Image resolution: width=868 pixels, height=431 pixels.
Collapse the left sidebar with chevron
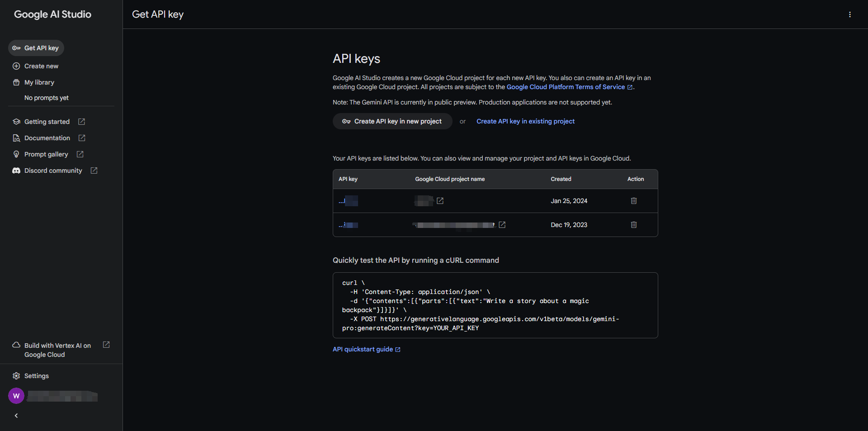click(x=16, y=416)
